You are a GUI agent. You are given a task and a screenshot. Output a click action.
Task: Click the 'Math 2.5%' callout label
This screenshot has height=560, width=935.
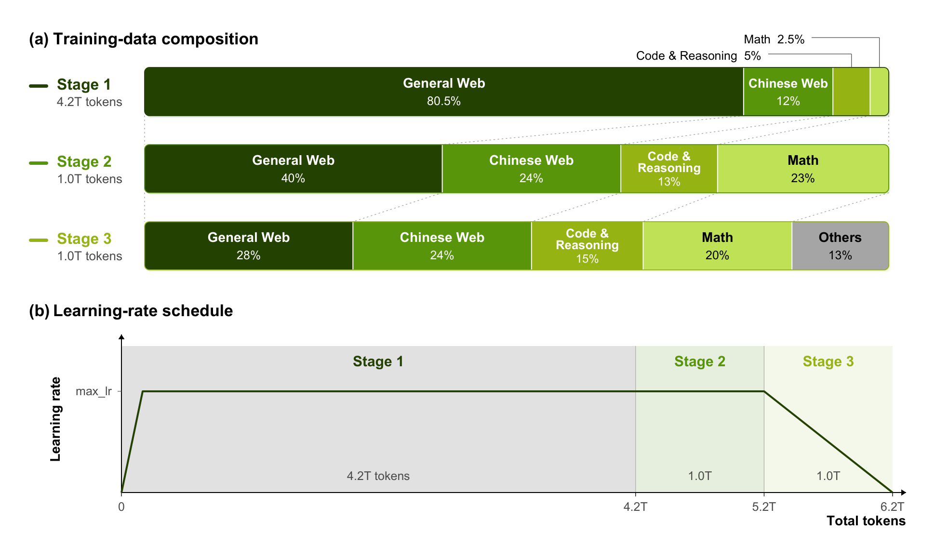pyautogui.click(x=774, y=39)
